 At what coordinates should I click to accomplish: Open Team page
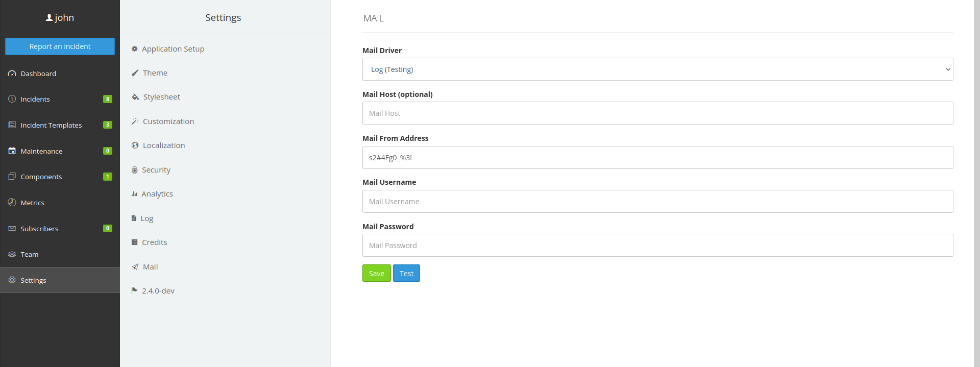click(60, 254)
